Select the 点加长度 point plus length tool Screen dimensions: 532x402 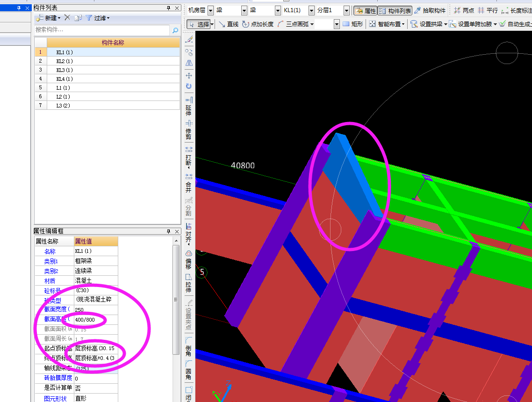(258, 24)
